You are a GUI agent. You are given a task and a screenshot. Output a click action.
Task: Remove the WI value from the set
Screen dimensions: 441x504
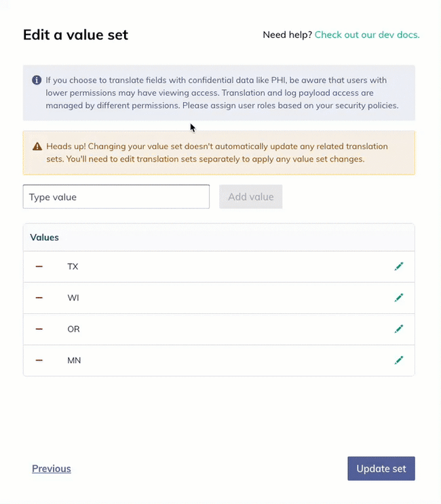click(x=39, y=298)
